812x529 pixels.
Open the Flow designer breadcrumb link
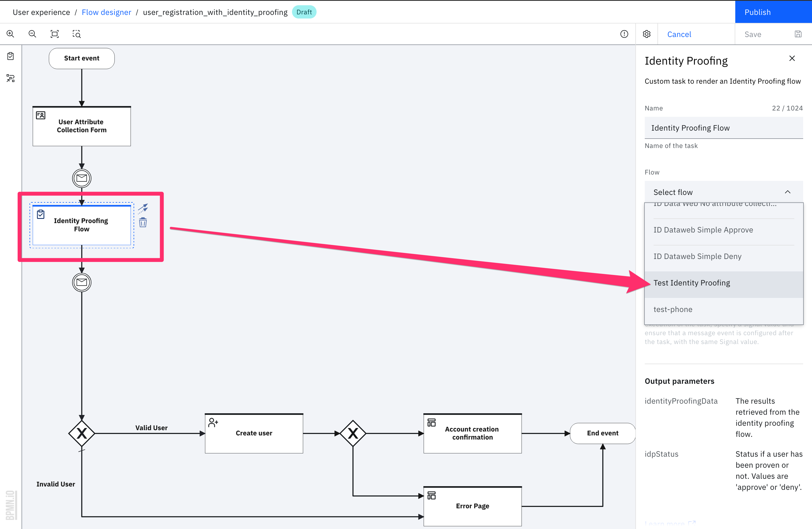click(x=107, y=12)
